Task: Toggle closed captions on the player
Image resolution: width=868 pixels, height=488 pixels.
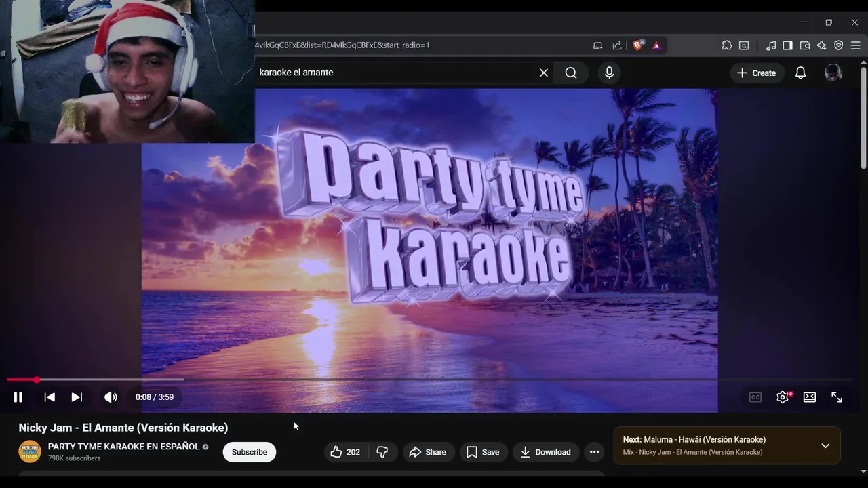Action: click(x=755, y=397)
